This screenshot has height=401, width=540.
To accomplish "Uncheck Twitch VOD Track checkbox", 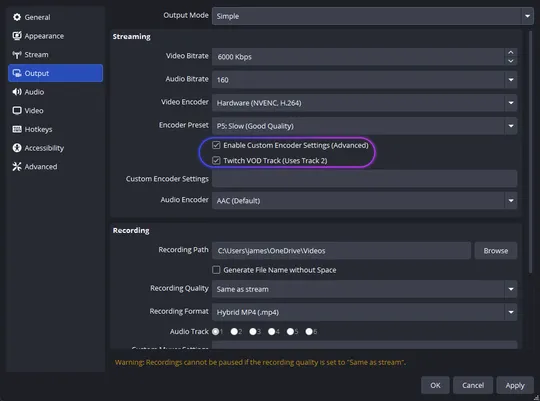I will 216,160.
